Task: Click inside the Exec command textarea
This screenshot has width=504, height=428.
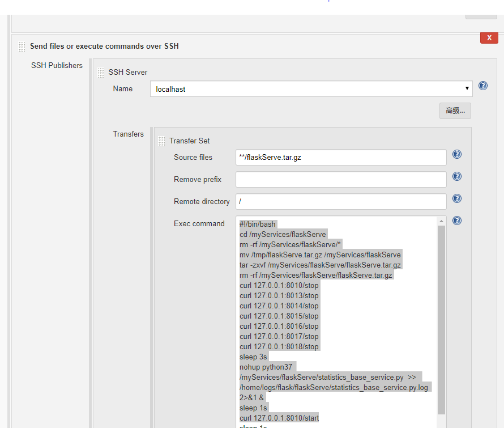Action: [x=337, y=322]
